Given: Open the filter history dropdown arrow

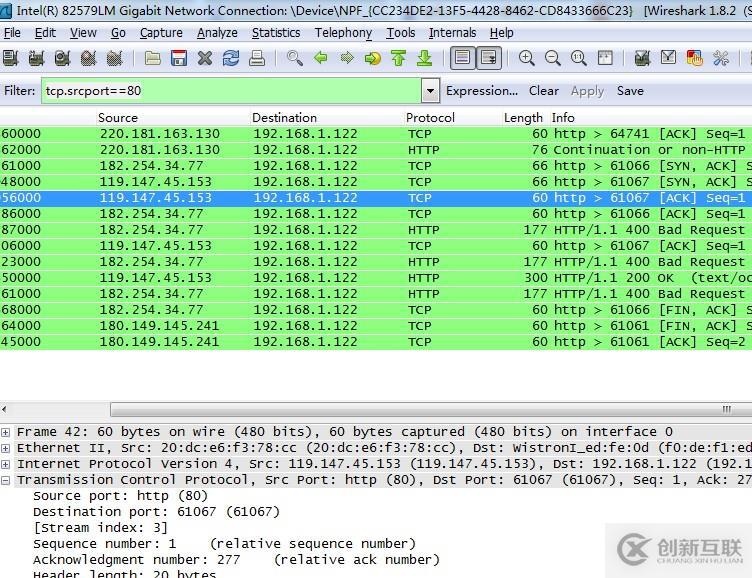Looking at the screenshot, I should [x=430, y=91].
